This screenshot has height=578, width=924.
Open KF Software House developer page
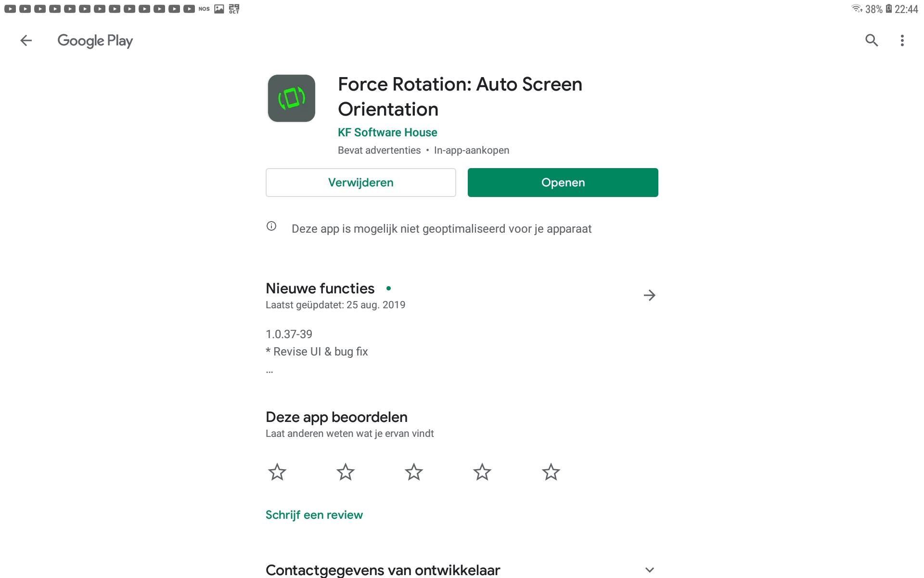click(387, 132)
